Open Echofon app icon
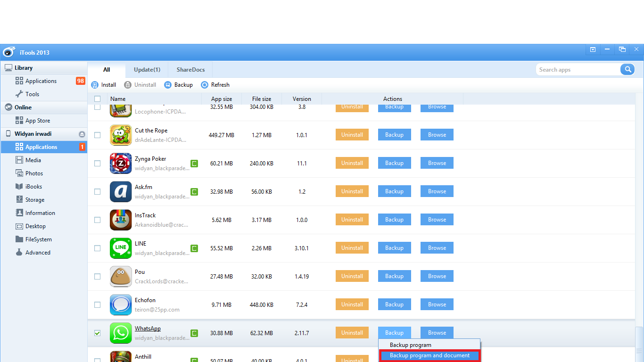The height and width of the screenshot is (362, 644). pyautogui.click(x=121, y=304)
